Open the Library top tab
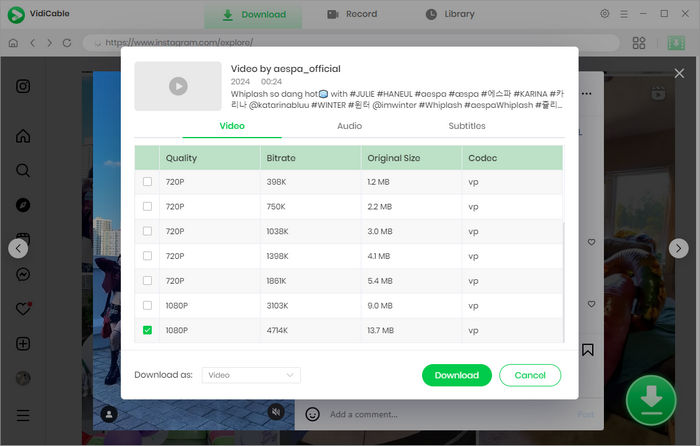Image resolution: width=700 pixels, height=446 pixels. 450,14
